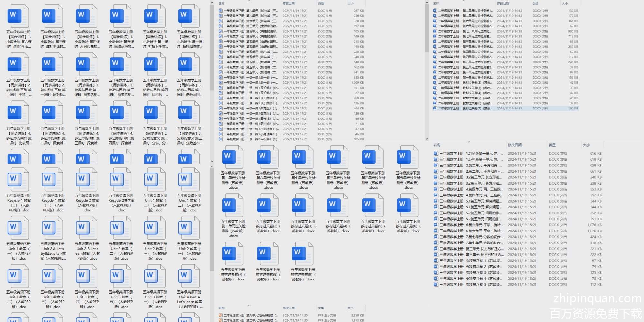Click the 1,009 KB 一课一练 file's document icon
644x322 pixels.
click(x=221, y=83)
